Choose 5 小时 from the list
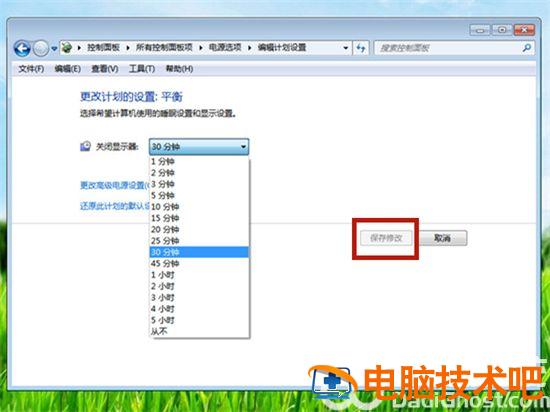Screen dimensions: 550x412 [x=199, y=320]
